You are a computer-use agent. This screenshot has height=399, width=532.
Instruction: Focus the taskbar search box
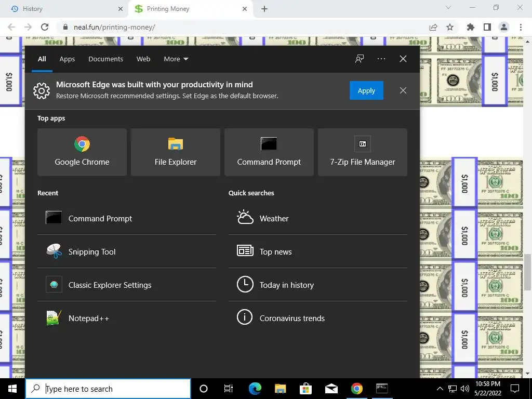(x=108, y=389)
